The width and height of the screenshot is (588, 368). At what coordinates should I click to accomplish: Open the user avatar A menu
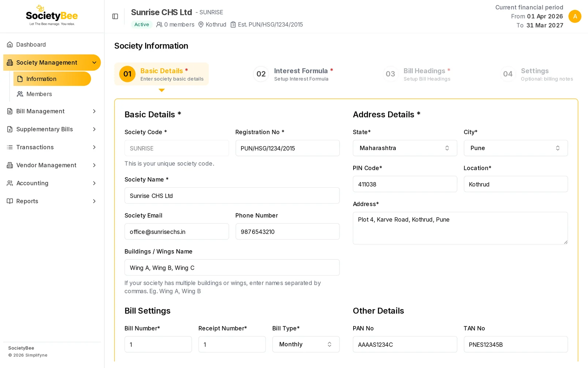575,16
